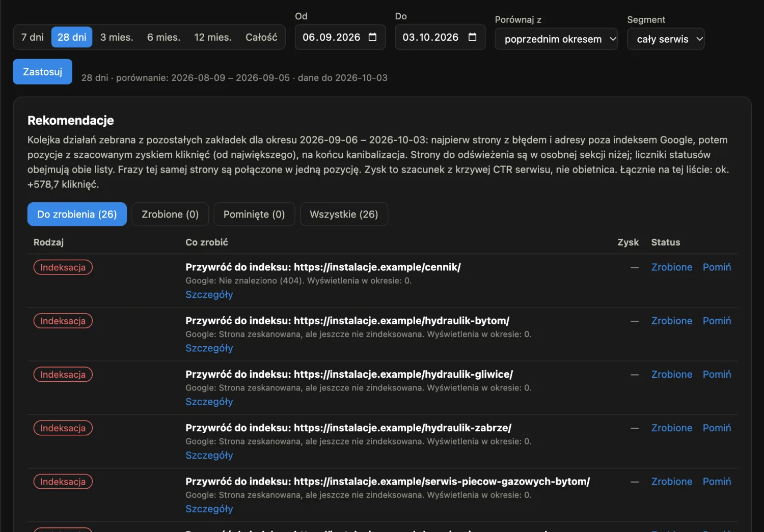Click the Zysk column header
This screenshot has height=532, width=764.
pyautogui.click(x=628, y=242)
